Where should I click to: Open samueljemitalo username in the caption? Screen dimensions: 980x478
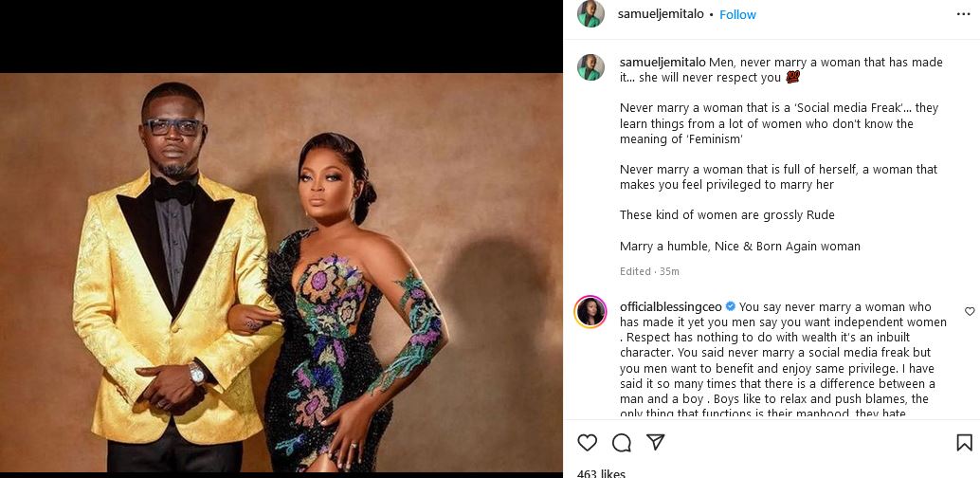662,63
